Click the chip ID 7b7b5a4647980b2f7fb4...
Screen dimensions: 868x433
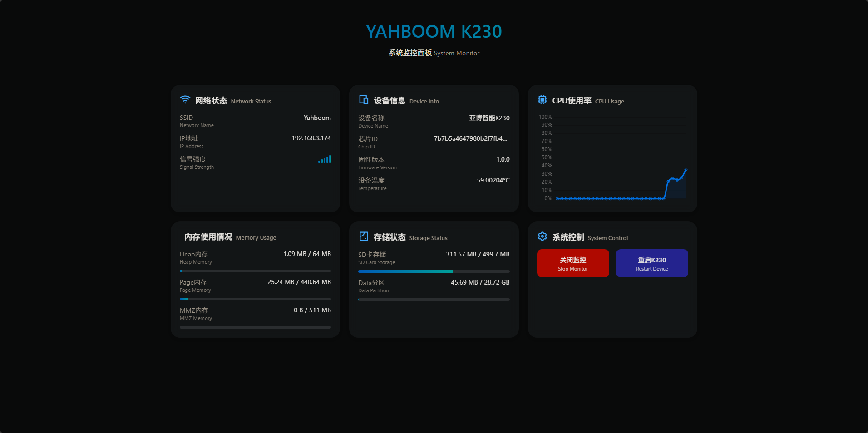(x=471, y=138)
